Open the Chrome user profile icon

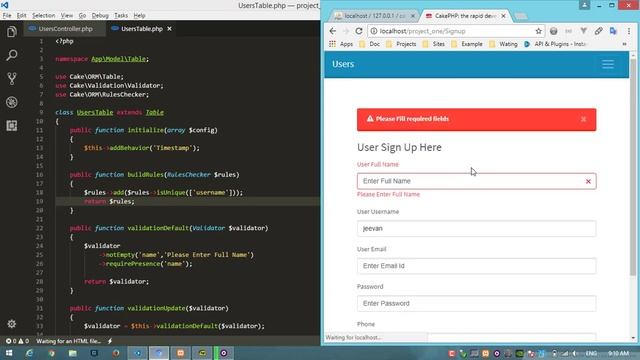pos(584,5)
